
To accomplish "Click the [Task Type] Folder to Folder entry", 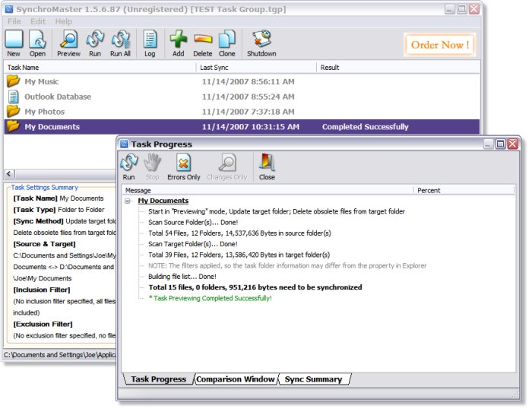I will point(59,210).
